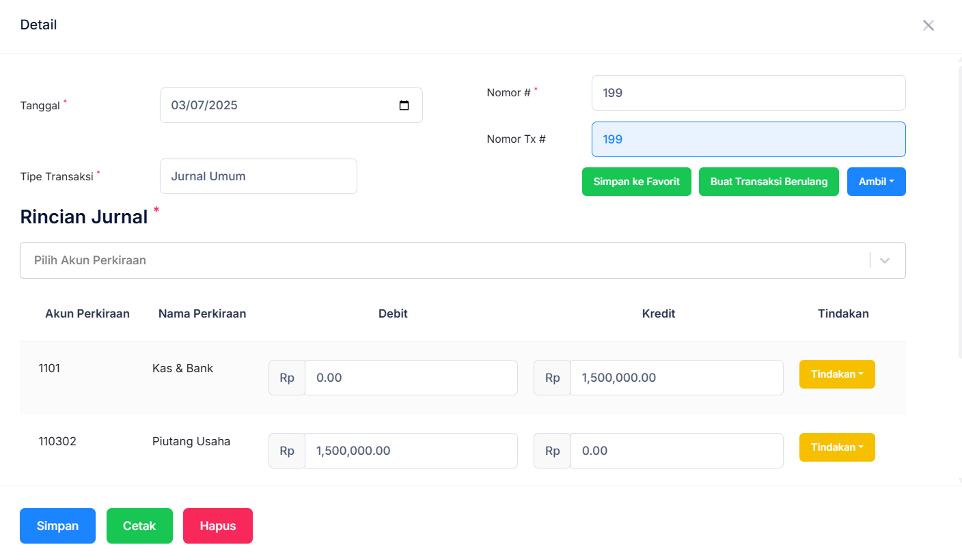Click the Nomor Tx # field
962x560 pixels.
coord(748,139)
